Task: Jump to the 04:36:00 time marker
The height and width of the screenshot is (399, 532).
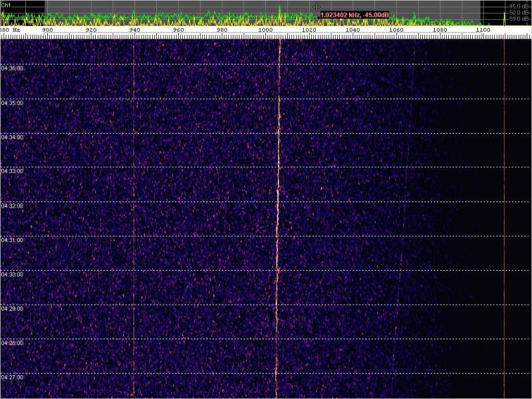Action: [x=13, y=68]
